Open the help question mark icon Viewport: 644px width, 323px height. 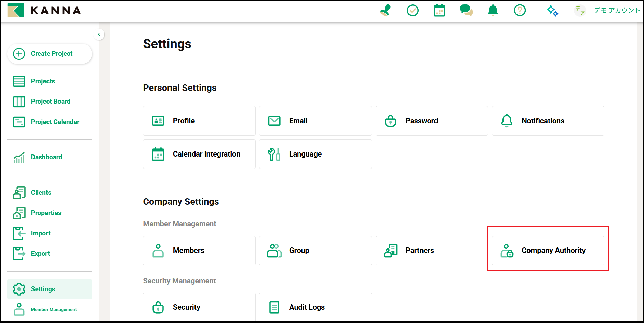(x=520, y=11)
